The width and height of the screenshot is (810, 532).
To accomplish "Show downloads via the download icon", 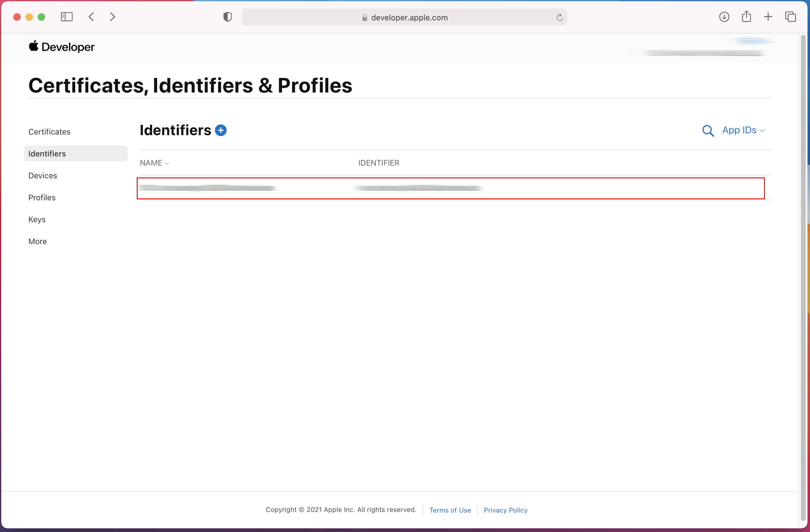I will click(724, 17).
